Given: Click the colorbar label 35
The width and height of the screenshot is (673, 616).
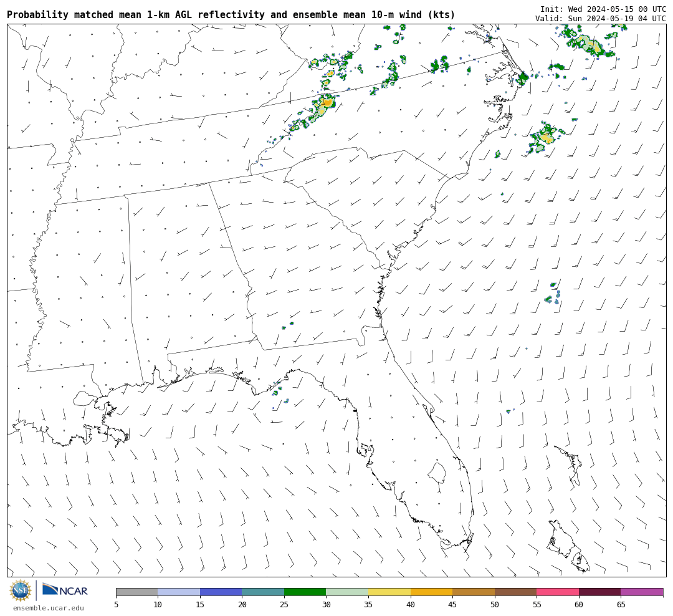Looking at the screenshot, I should tap(368, 605).
